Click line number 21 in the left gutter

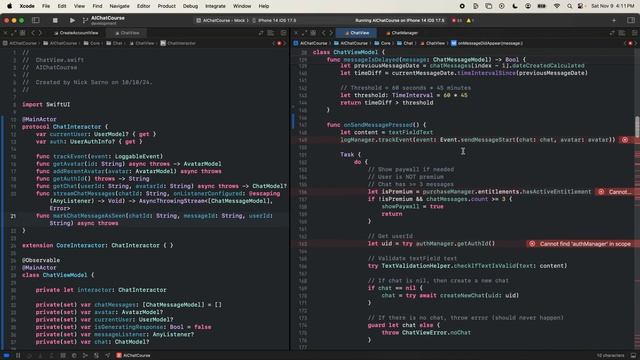13,216
